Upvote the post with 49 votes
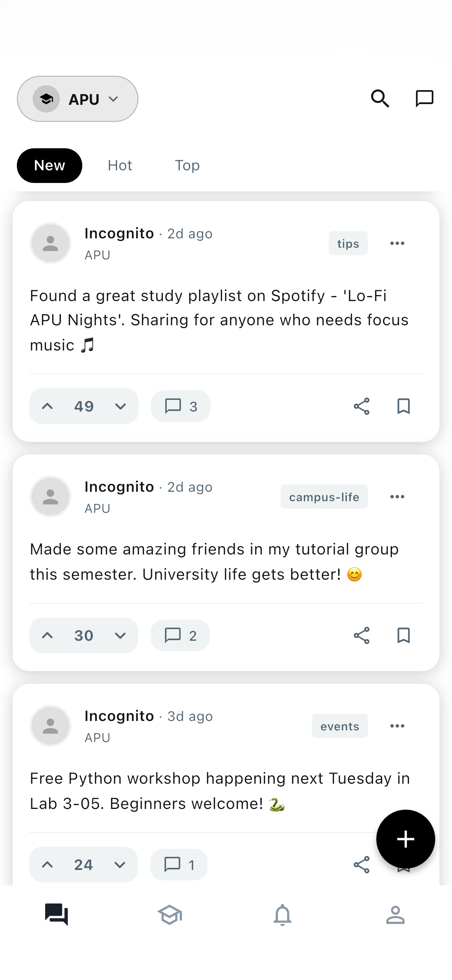452x980 pixels. pos(48,406)
